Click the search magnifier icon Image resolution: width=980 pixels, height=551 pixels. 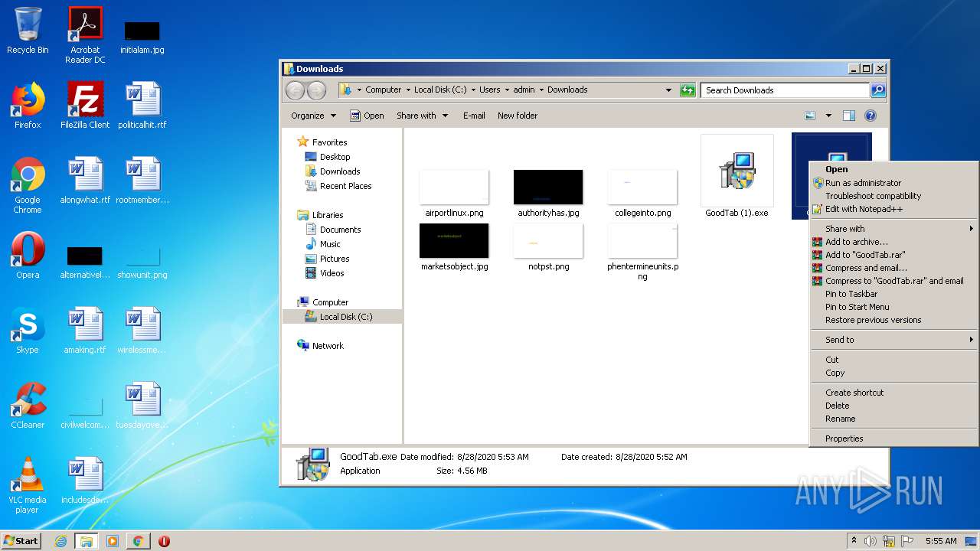click(877, 90)
